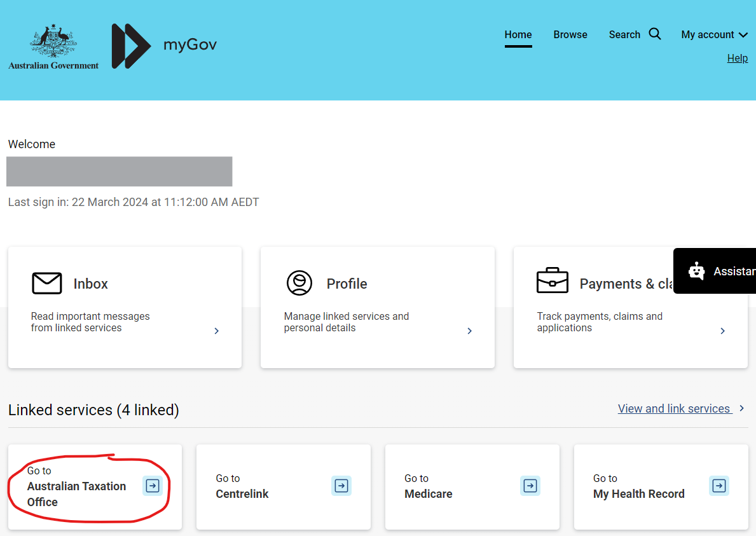Viewport: 756px width, 536px height.
Task: Select the Home tab
Action: click(518, 34)
